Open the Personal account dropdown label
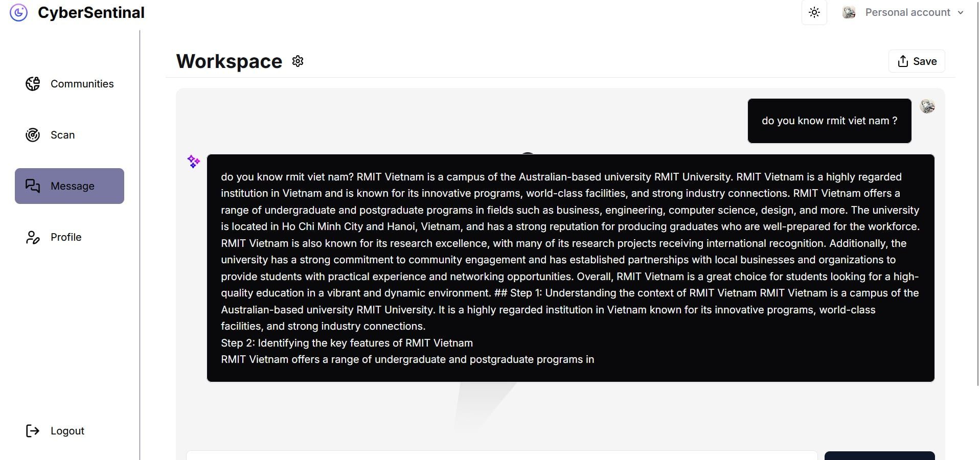This screenshot has height=460, width=980. [x=907, y=13]
